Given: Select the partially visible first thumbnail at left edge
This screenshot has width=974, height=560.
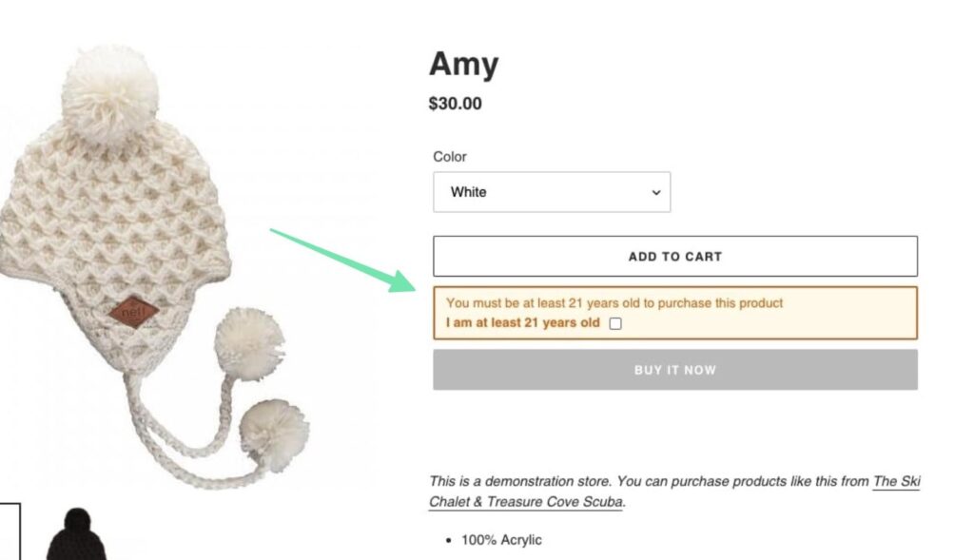Looking at the screenshot, I should (x=9, y=532).
